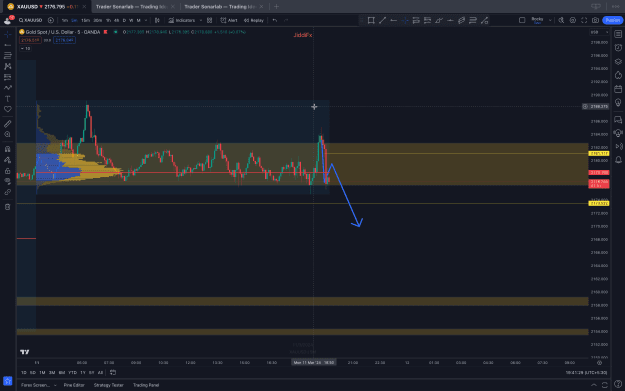This screenshot has width=625, height=391.
Task: Open the Strategy Tester tab
Action: [x=108, y=385]
